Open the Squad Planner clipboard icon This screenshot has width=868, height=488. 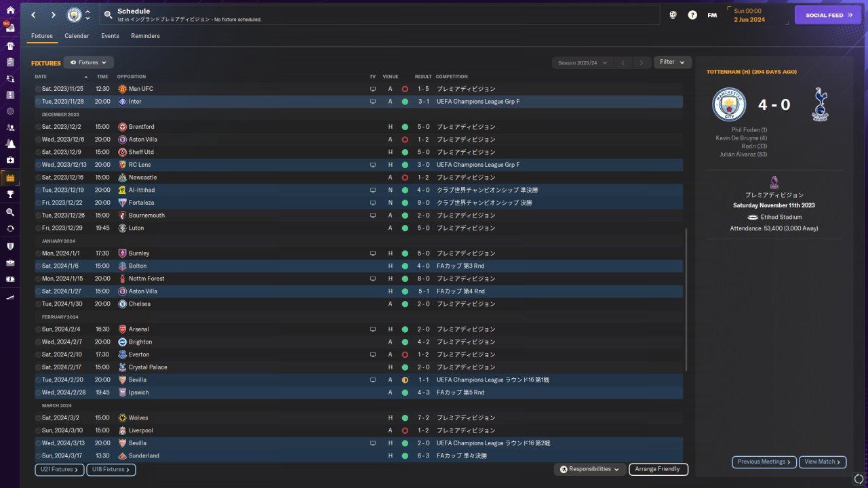10,62
